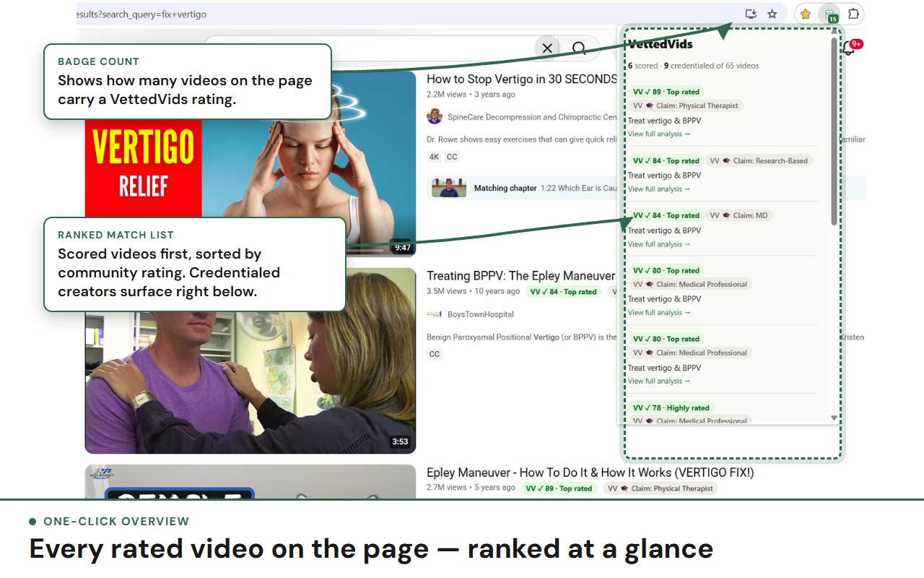924x578 pixels.
Task: Open YouTube notifications bell showing 9+
Action: pos(850,49)
